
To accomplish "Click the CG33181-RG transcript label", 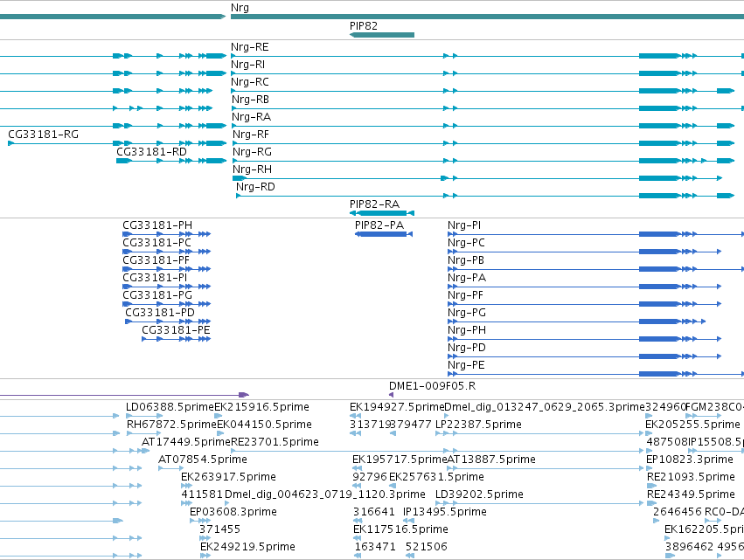I will pyautogui.click(x=43, y=135).
